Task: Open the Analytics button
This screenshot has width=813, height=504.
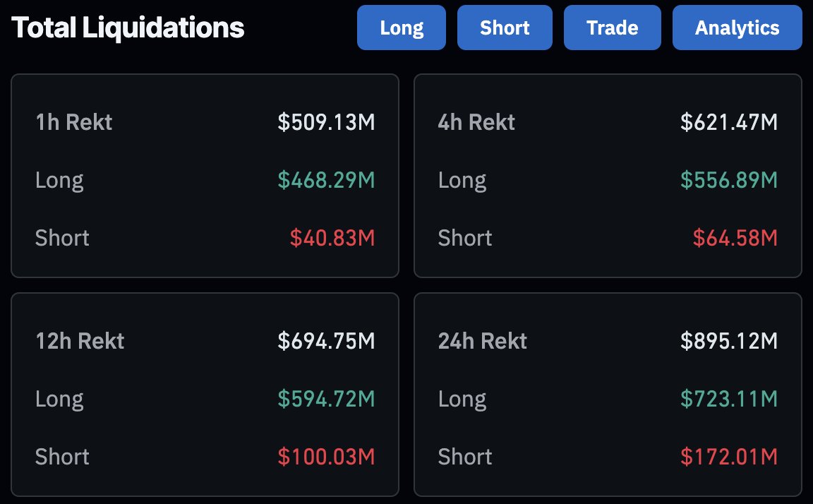Action: pos(737,28)
